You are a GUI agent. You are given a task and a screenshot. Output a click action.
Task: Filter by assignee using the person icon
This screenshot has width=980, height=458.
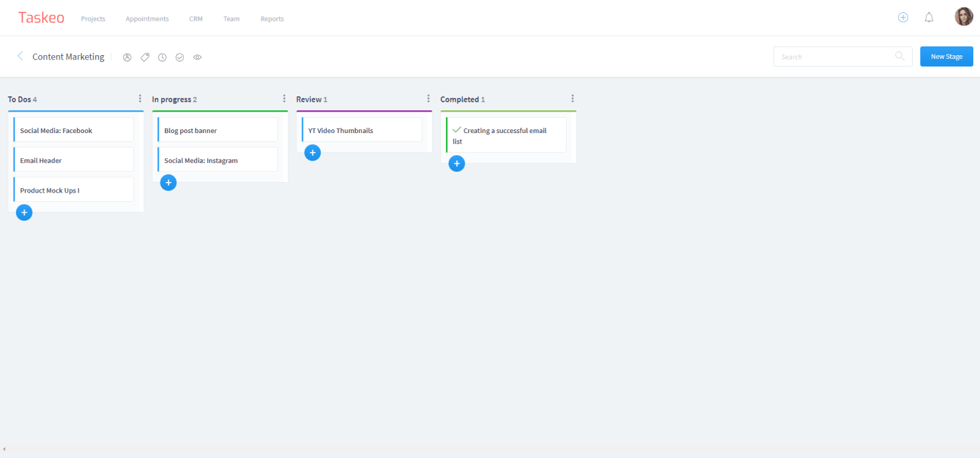pos(127,57)
